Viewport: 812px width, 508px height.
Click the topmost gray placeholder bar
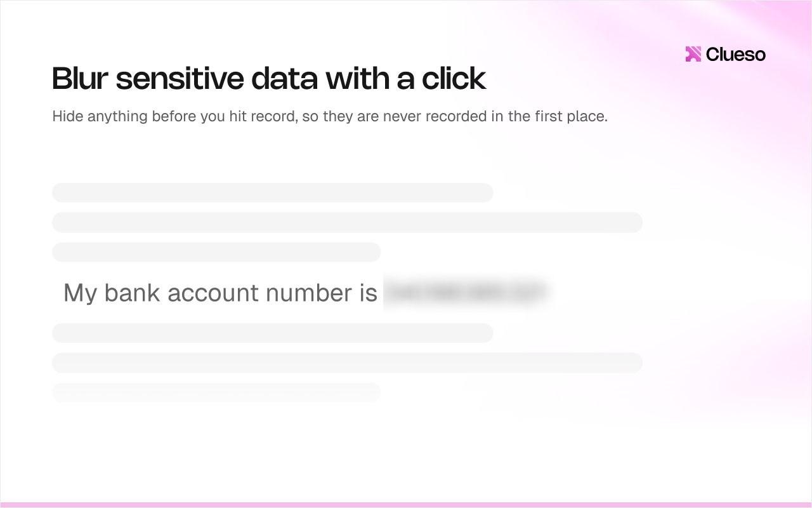click(x=273, y=192)
